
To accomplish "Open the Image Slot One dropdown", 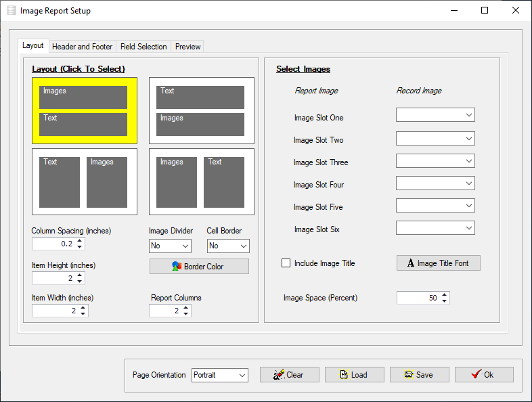I will (x=435, y=115).
